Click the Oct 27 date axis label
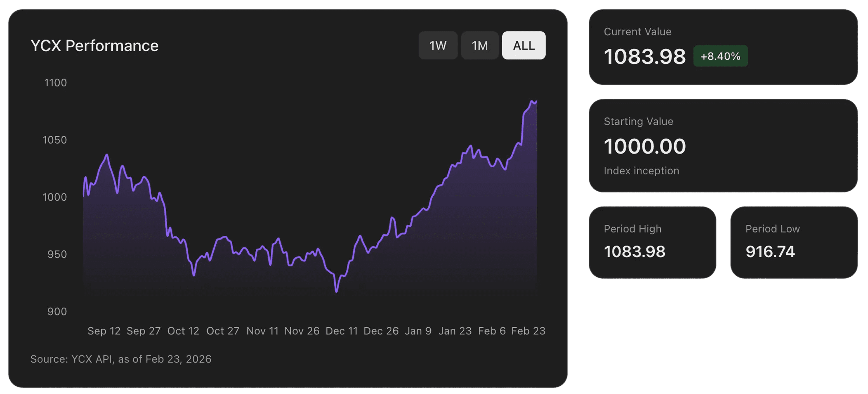This screenshot has height=394, width=868. (222, 331)
